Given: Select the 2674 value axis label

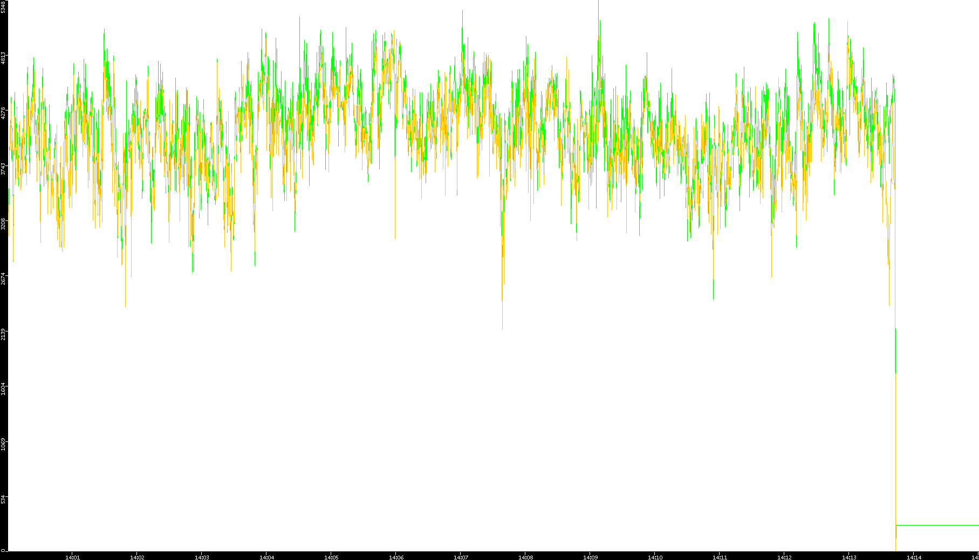Looking at the screenshot, I should (3, 279).
